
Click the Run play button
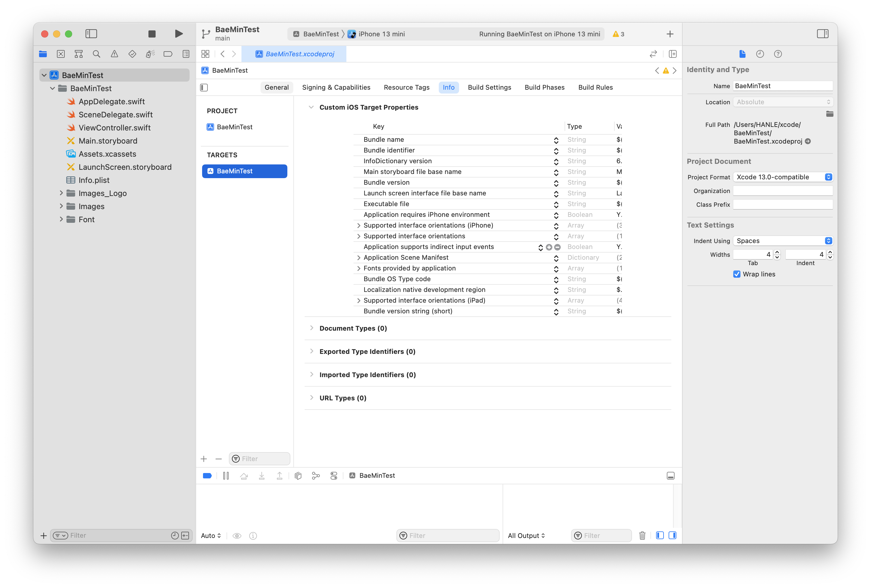(179, 34)
